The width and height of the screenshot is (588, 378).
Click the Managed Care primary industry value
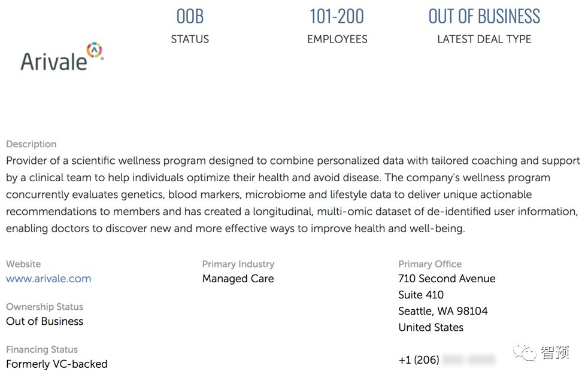coord(238,278)
